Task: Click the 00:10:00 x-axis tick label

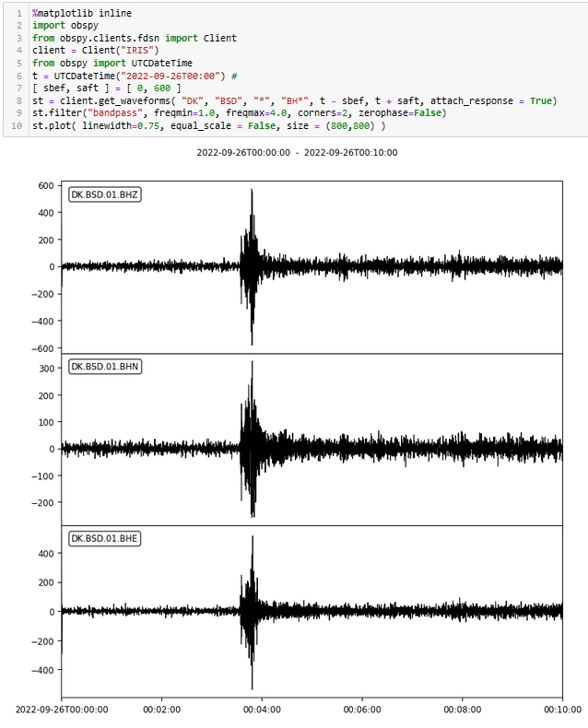Action: coord(562,710)
